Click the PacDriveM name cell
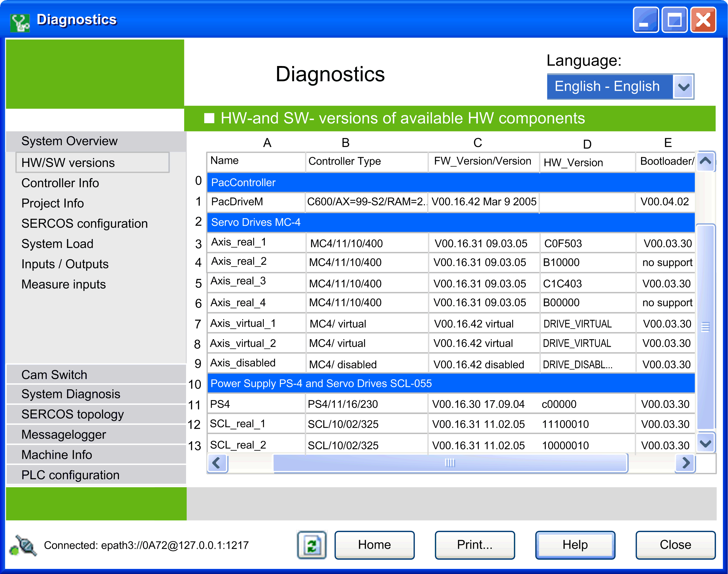Viewport: 728px width, 574px height. click(256, 202)
